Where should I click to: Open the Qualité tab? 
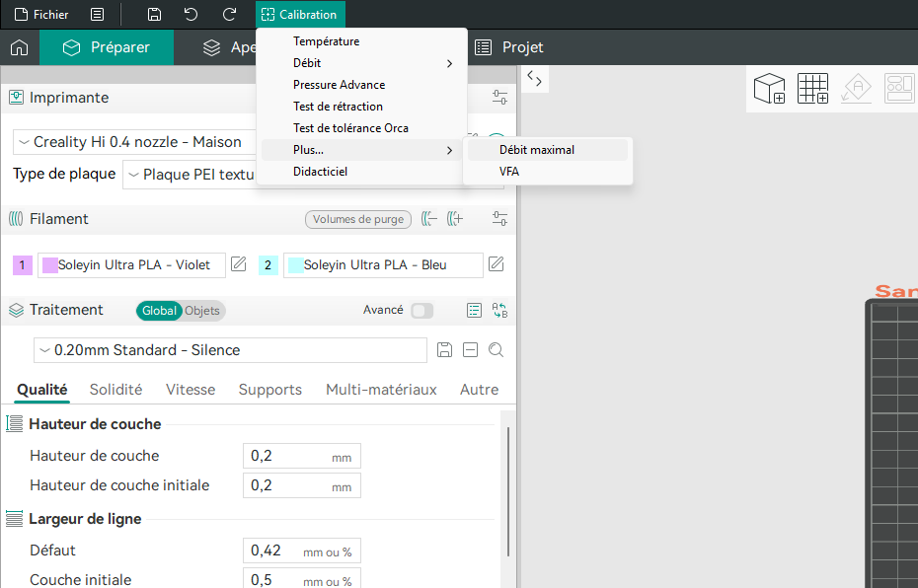point(42,390)
